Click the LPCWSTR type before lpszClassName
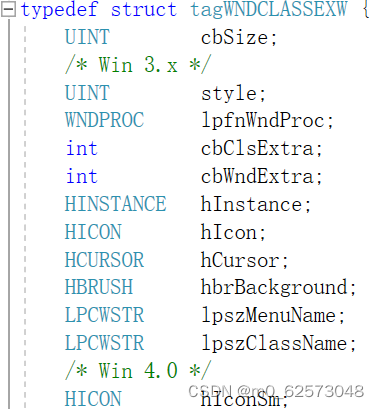 [x=104, y=343]
